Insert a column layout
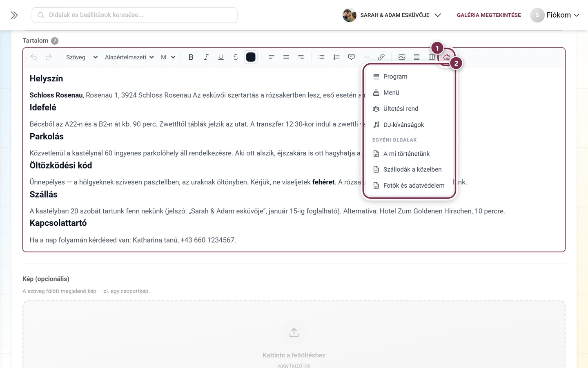 (432, 57)
